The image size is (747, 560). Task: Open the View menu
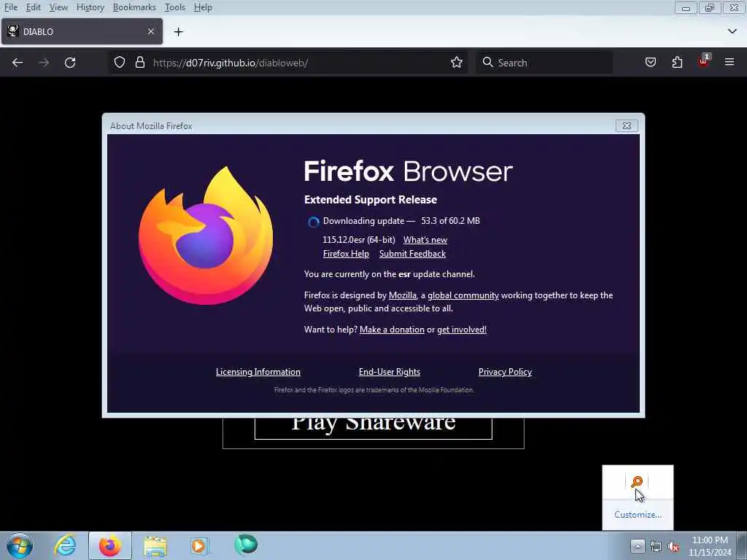58,7
